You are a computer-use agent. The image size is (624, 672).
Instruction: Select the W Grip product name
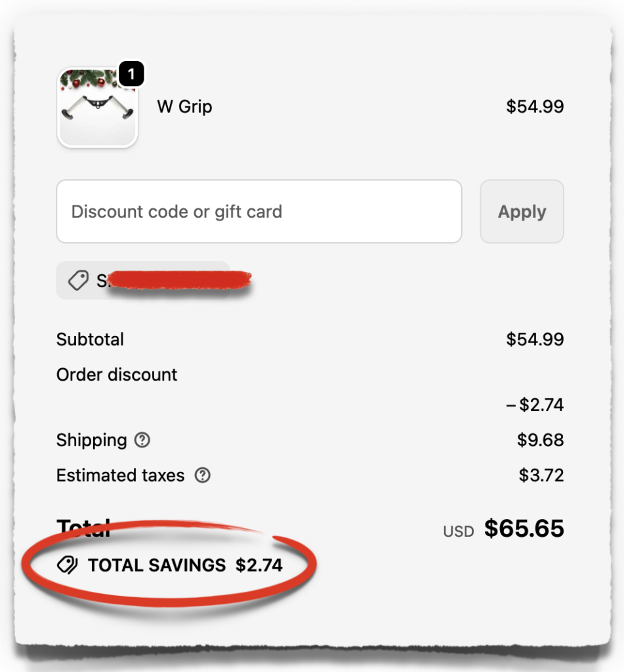click(184, 106)
